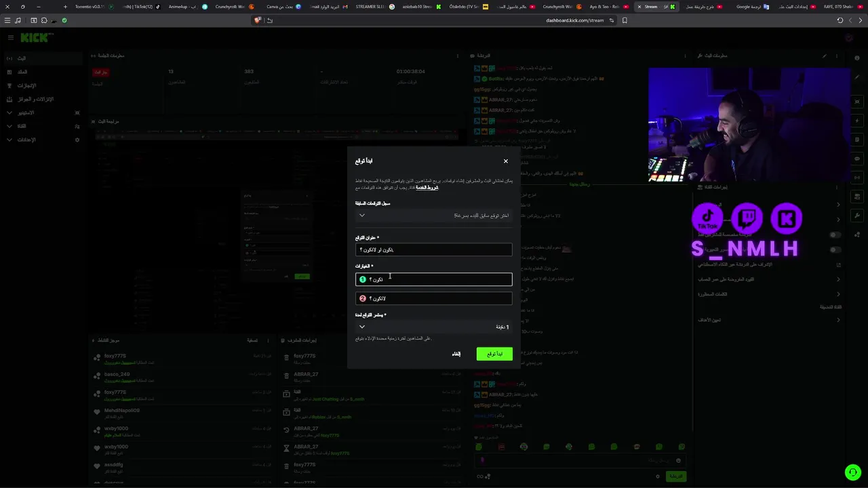This screenshot has width=868, height=488.
Task: Open site settings icon beside dashboard.kick.com URL
Action: [612, 20]
